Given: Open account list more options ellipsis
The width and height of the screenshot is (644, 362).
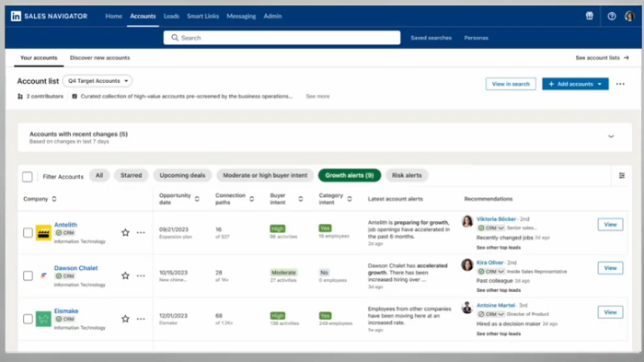Looking at the screenshot, I should [620, 84].
